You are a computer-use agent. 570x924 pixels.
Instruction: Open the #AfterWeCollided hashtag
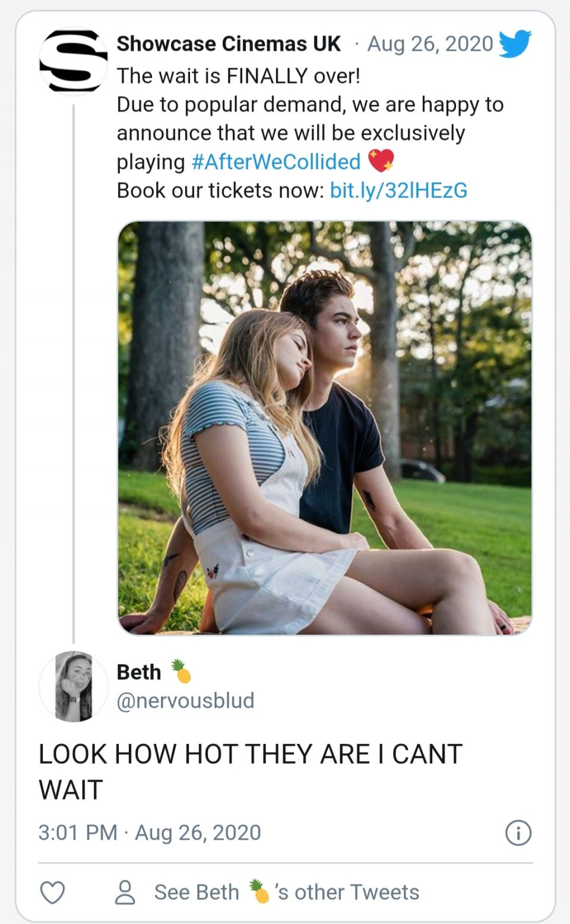[x=276, y=162]
